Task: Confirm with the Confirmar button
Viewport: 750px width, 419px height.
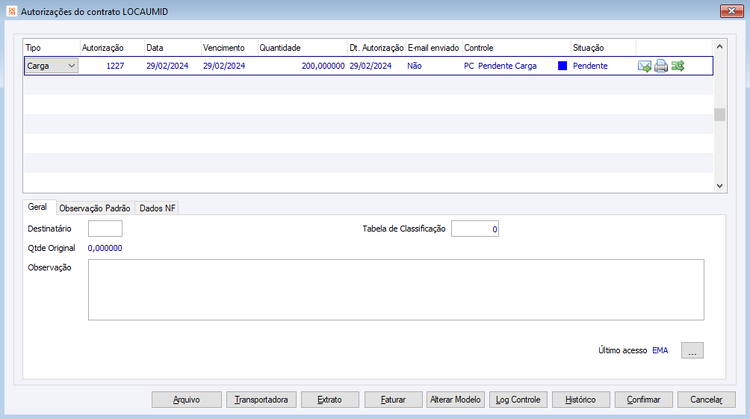Action: click(x=643, y=399)
